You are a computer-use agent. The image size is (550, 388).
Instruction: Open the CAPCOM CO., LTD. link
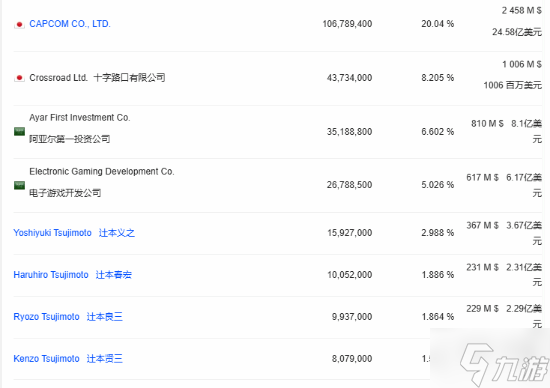point(70,24)
